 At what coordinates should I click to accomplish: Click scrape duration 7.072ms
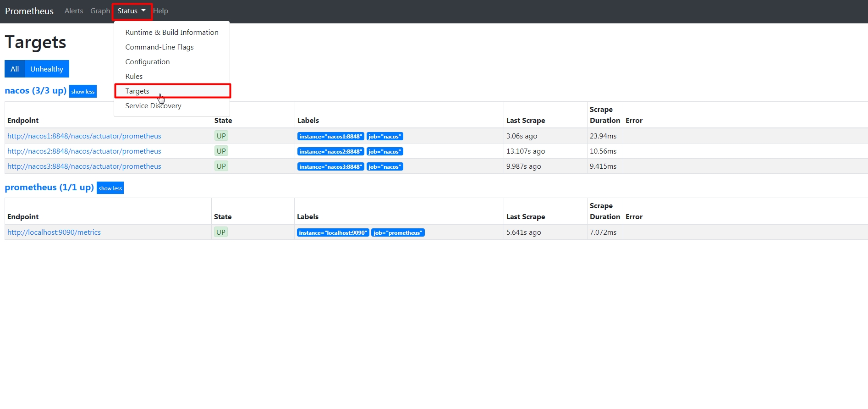[603, 232]
